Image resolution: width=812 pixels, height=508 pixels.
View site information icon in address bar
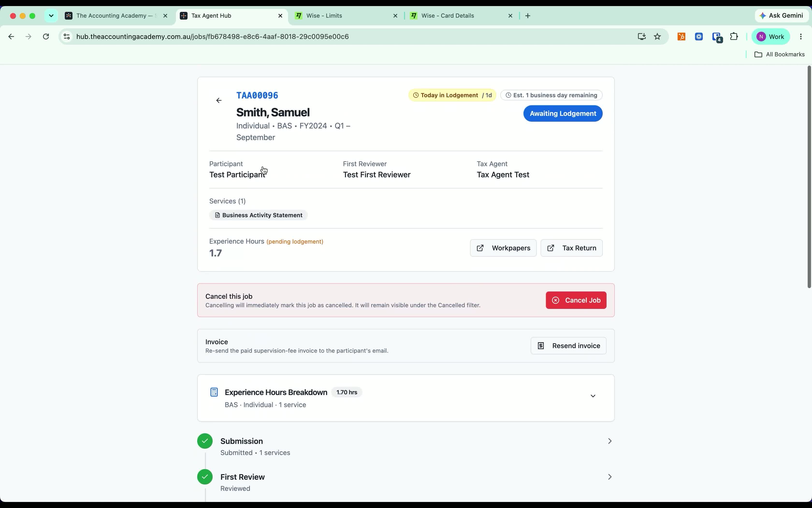(x=67, y=37)
